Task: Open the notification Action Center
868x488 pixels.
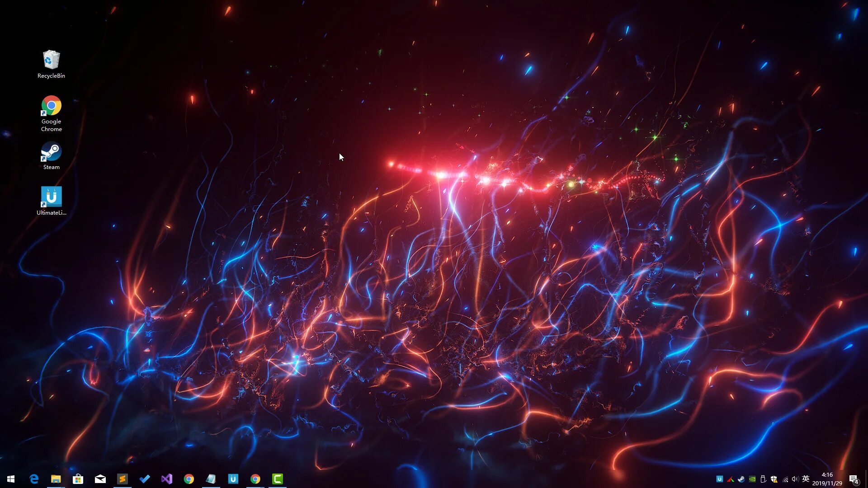Action: click(854, 479)
